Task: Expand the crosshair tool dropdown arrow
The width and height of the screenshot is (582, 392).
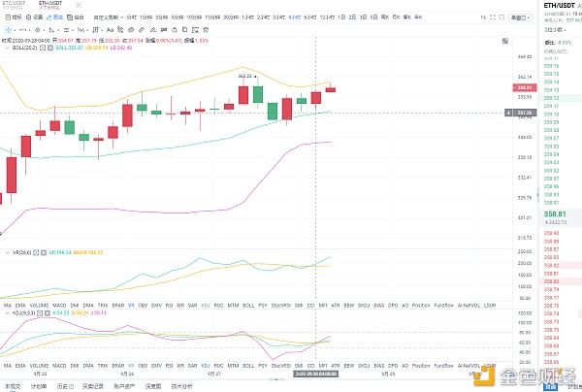Action: pyautogui.click(x=15, y=30)
